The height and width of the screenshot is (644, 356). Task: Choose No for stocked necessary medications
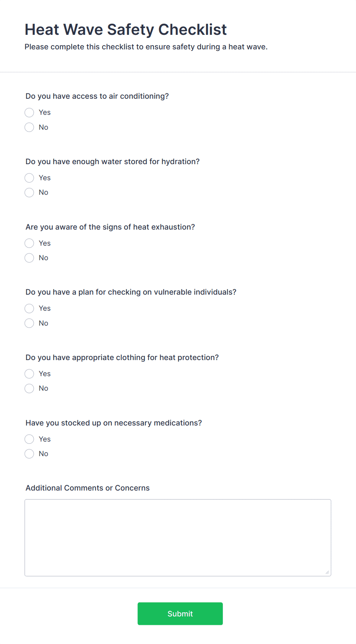(29, 454)
